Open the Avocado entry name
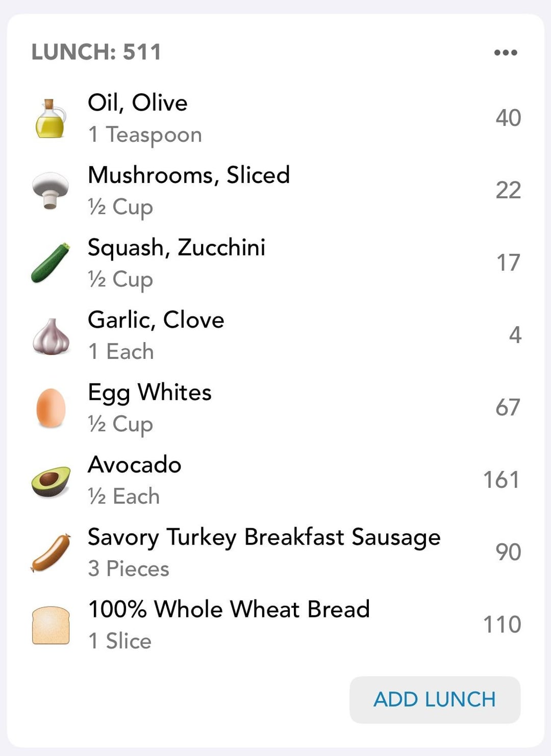Screen dimensions: 551x756 (x=135, y=464)
